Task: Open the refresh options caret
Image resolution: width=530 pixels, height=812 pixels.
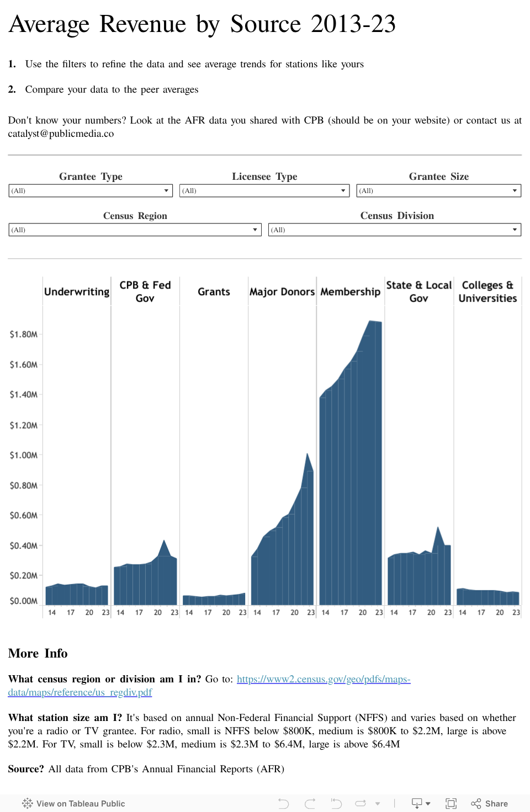Action: coord(378,804)
